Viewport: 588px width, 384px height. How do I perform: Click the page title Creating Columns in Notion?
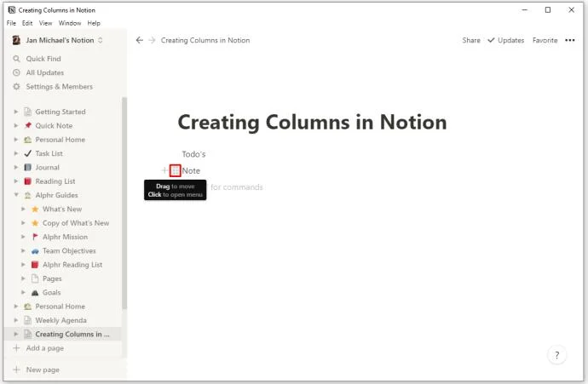click(312, 122)
